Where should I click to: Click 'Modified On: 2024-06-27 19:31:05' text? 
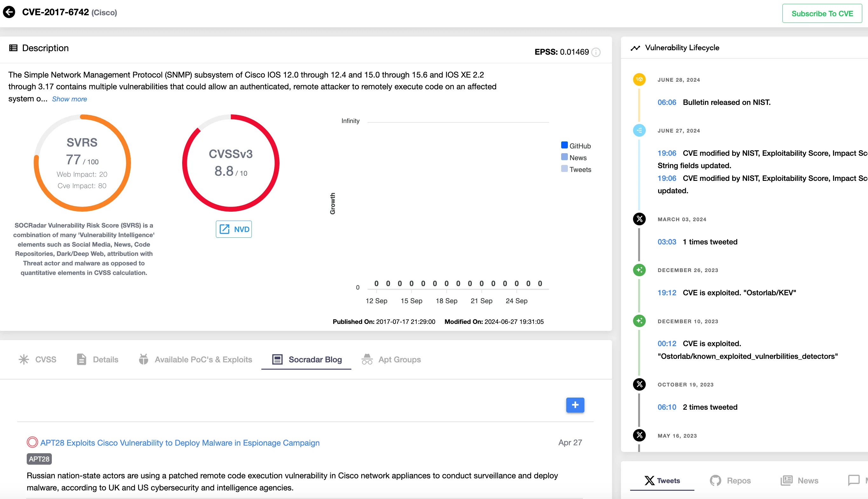tap(494, 322)
